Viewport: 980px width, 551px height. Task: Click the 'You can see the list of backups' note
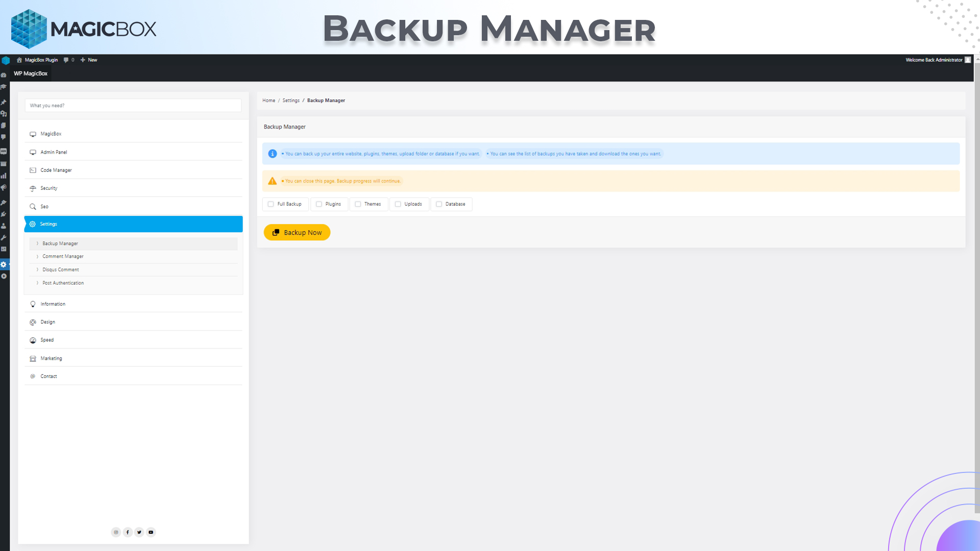[575, 154]
